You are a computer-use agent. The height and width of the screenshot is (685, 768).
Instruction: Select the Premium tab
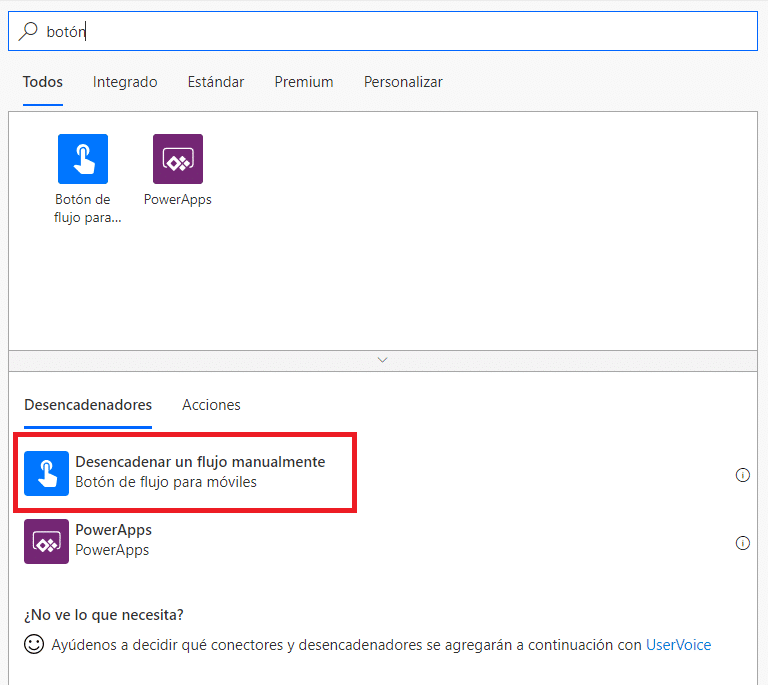tap(304, 82)
